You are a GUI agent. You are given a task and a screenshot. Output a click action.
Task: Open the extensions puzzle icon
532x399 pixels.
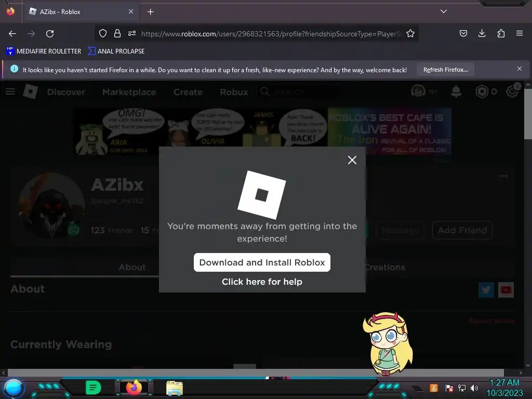501,33
